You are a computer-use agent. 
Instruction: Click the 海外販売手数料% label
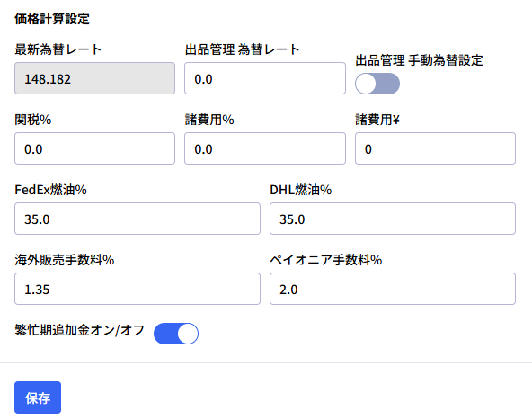point(65,260)
